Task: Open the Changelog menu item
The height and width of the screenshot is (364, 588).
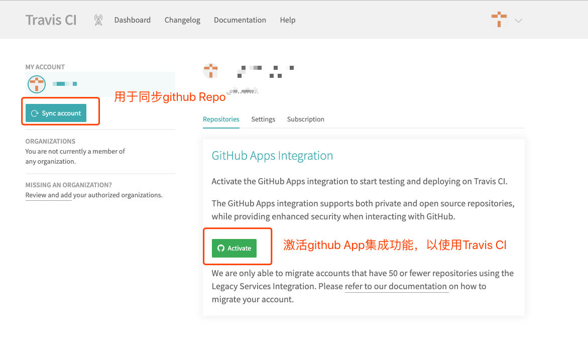Action: pos(182,20)
